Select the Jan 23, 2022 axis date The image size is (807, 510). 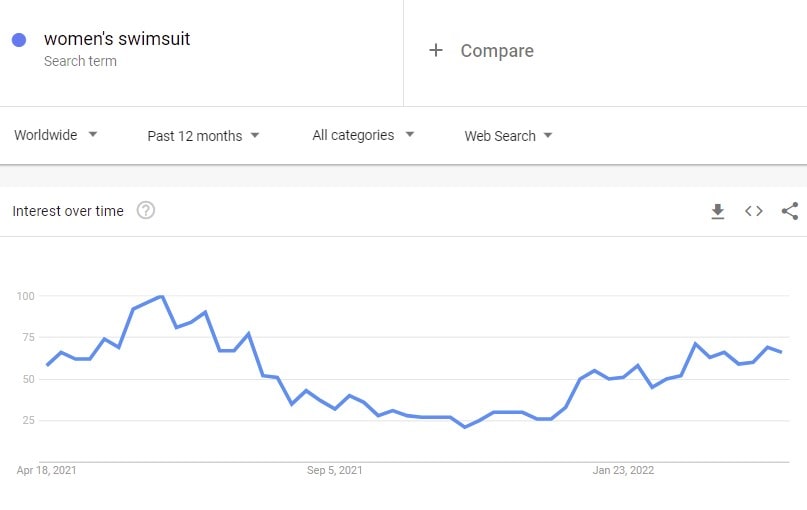pos(623,470)
